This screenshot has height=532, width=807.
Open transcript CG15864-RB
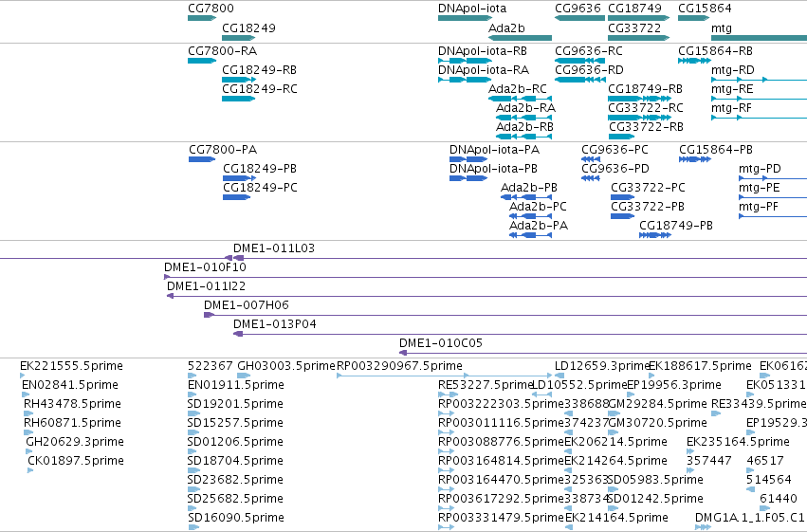[694, 61]
